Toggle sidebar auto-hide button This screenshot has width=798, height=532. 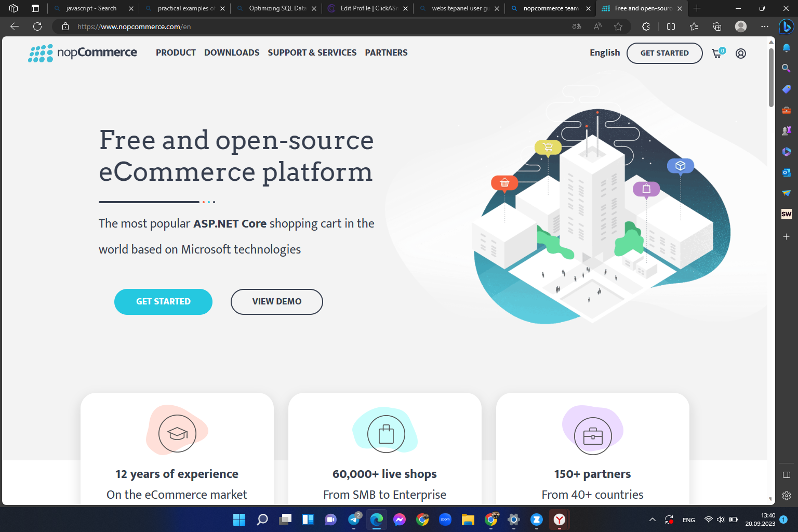(787, 475)
